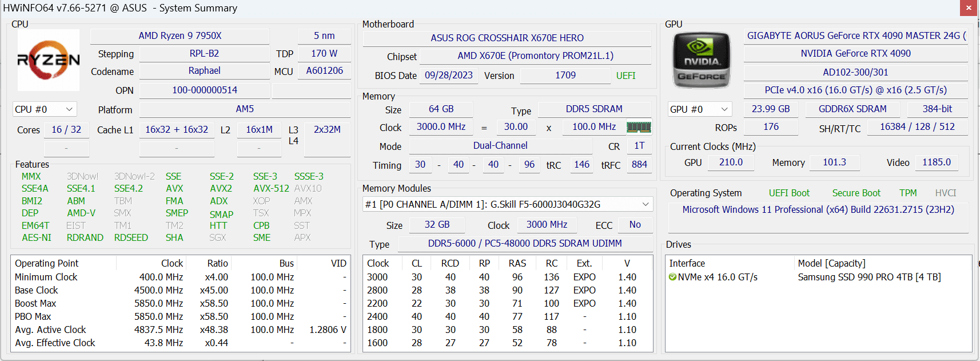980x361 pixels.
Task: Click the Interface column header in Drives
Action: tap(687, 263)
